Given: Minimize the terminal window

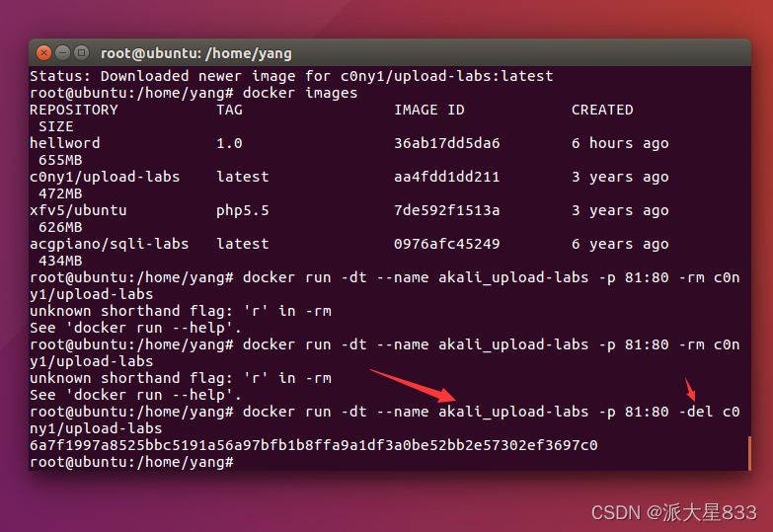Looking at the screenshot, I should point(62,52).
